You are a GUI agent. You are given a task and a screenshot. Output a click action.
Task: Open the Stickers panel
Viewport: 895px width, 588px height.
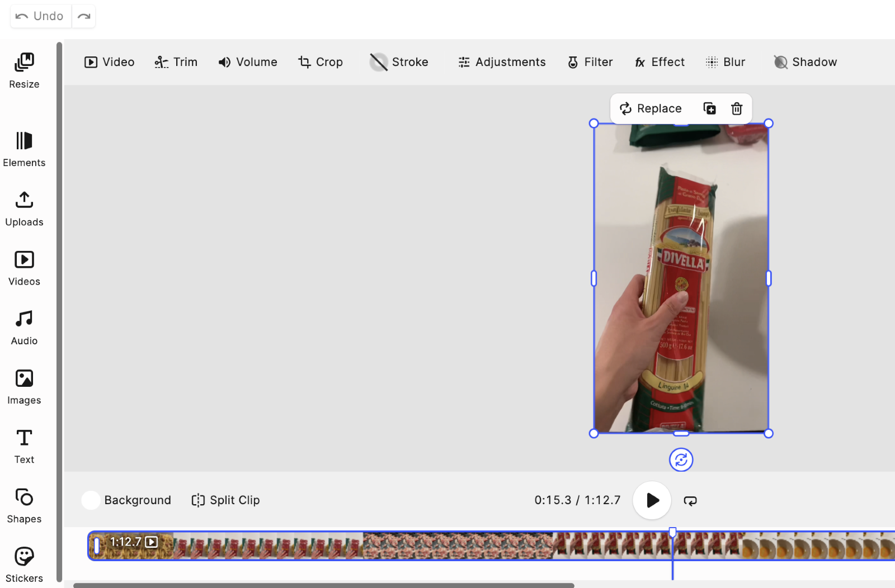24,565
